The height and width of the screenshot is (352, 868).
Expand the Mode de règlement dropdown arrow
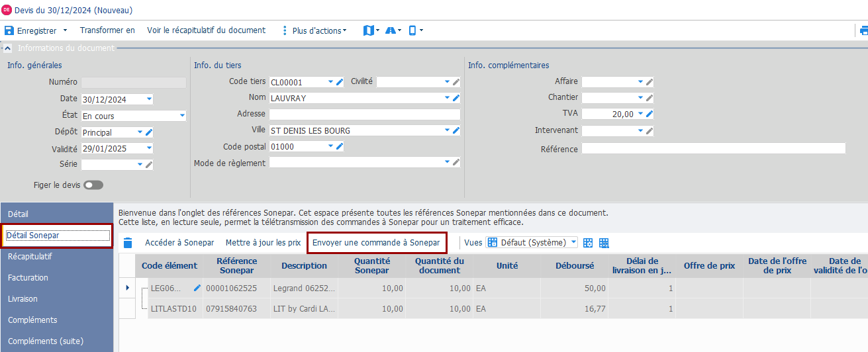tap(447, 162)
